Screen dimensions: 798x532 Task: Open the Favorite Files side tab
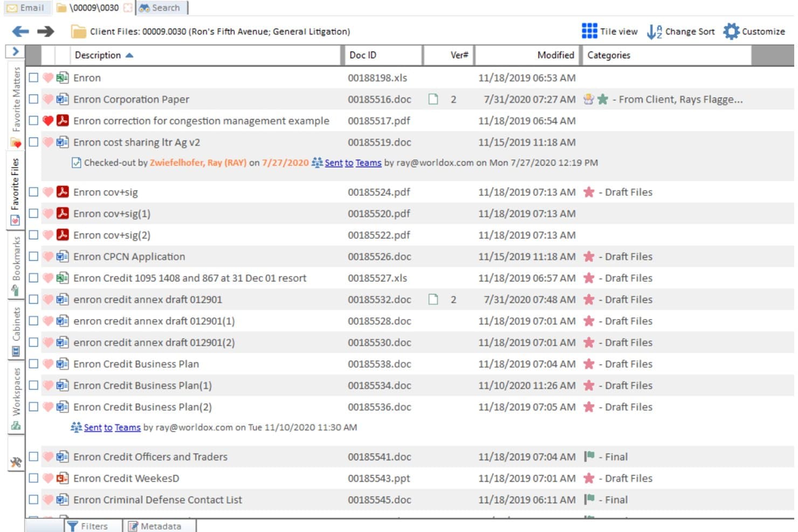tap(16, 191)
